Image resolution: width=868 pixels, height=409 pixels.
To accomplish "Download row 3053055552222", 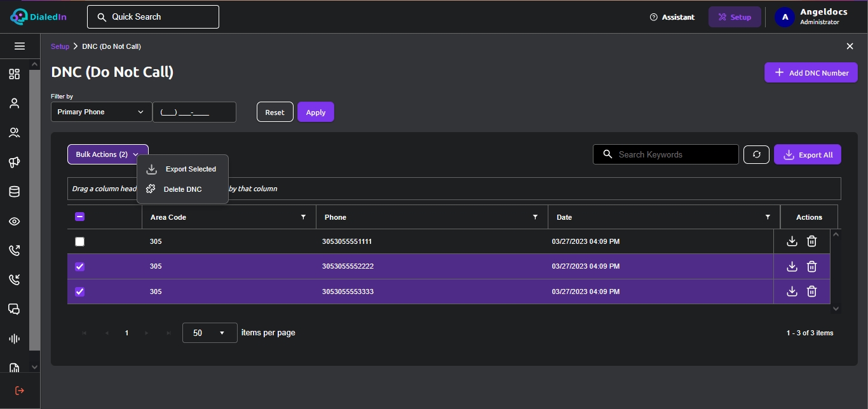I will 792,266.
